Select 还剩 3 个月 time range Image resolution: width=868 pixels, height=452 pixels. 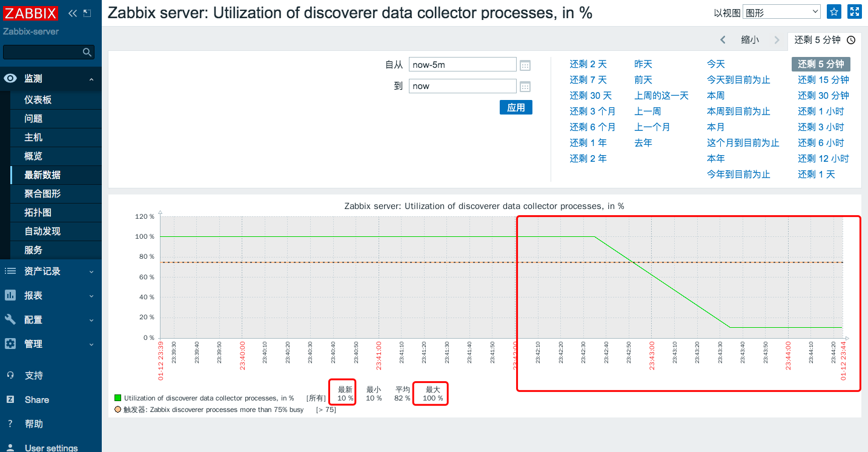click(592, 111)
